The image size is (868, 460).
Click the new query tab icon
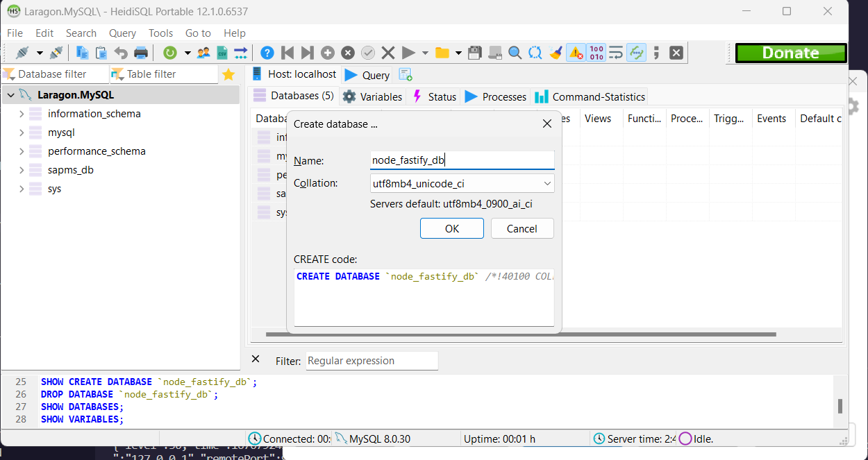406,75
